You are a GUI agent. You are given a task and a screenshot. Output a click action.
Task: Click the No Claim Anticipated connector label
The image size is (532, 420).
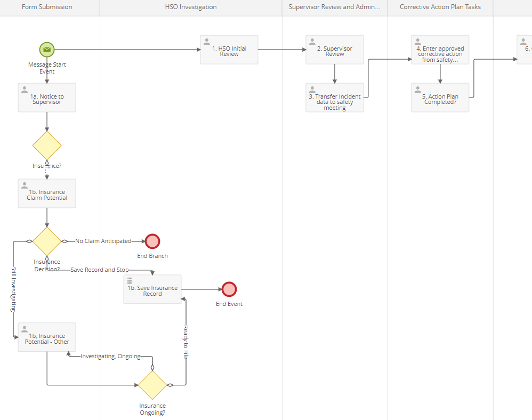tap(103, 241)
